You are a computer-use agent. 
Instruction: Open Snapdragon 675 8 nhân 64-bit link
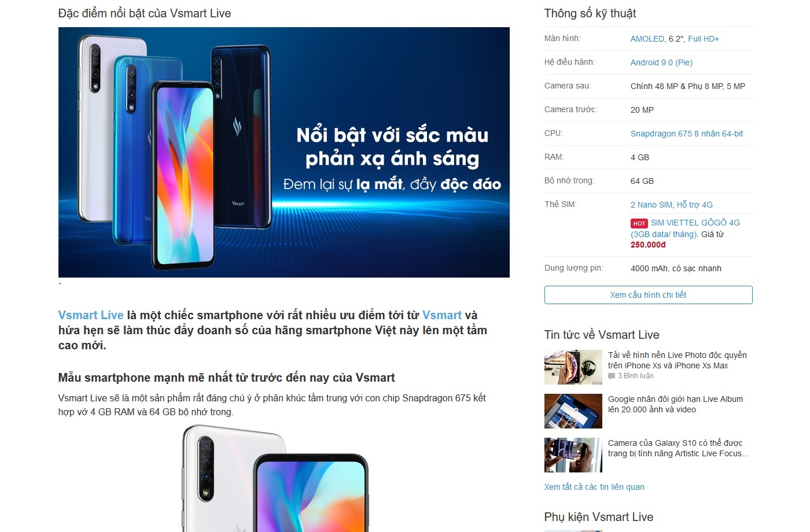[x=687, y=134]
